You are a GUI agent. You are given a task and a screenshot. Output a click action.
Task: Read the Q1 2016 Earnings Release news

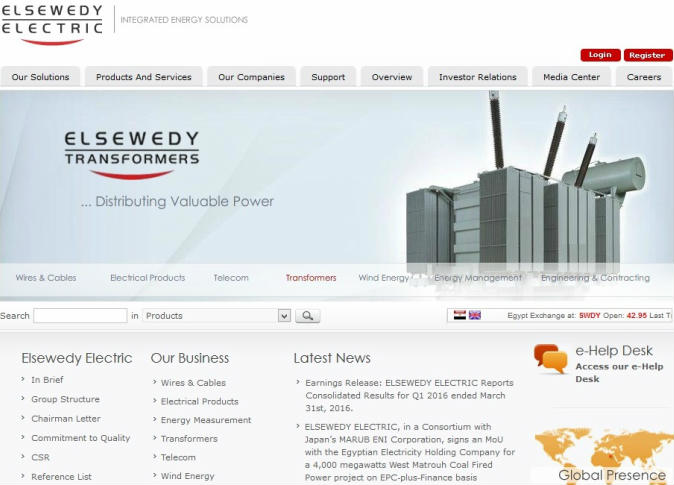pyautogui.click(x=409, y=388)
